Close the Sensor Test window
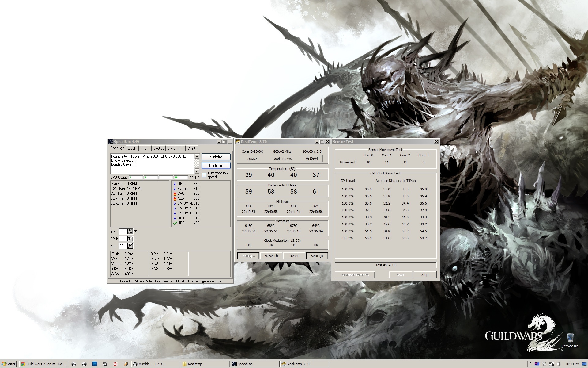This screenshot has width=588, height=368. (436, 142)
